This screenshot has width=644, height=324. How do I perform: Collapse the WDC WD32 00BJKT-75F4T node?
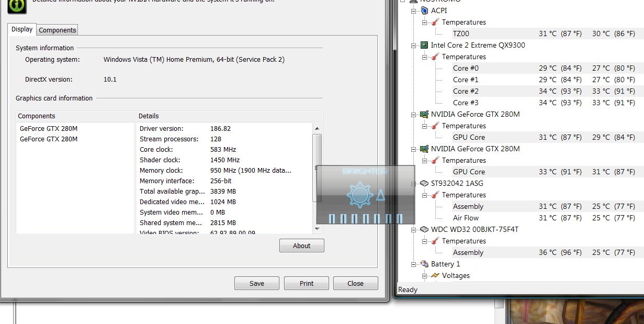coord(414,229)
